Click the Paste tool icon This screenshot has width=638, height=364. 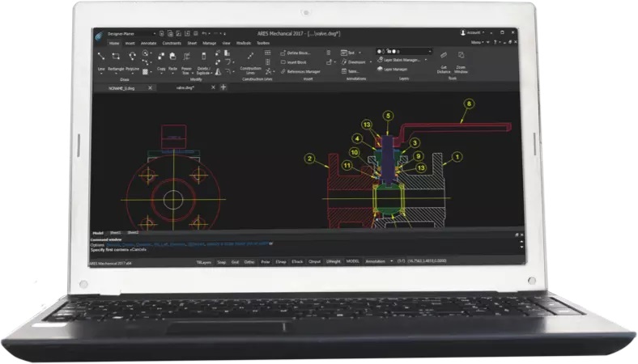point(172,56)
